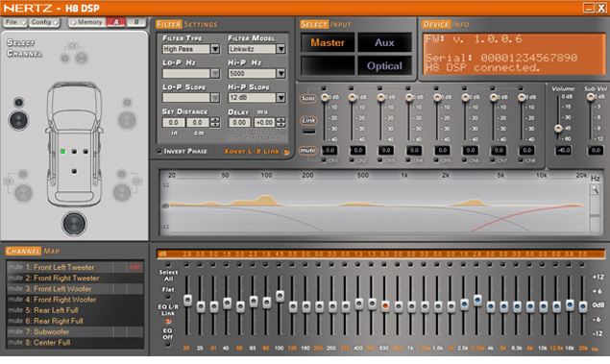Click the graph magnifier zoom icon
This screenshot has height=364, width=610.
595,190
